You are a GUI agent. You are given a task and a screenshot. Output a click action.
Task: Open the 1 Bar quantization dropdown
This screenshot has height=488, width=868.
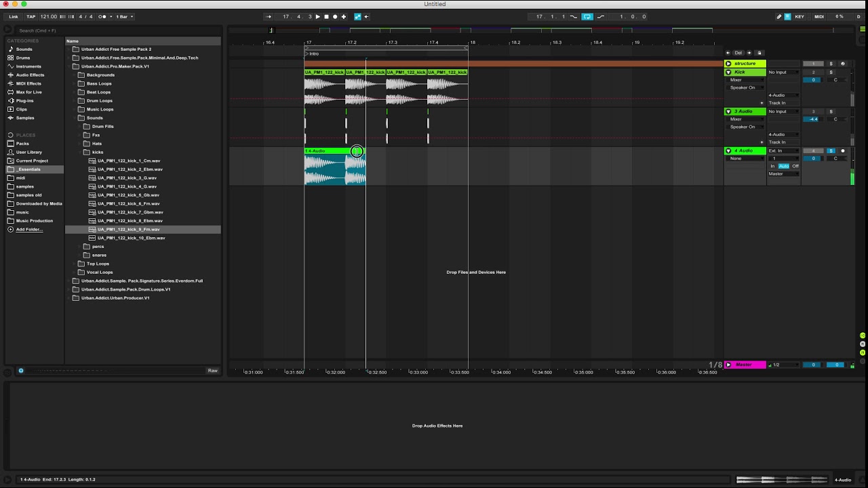[x=124, y=16]
